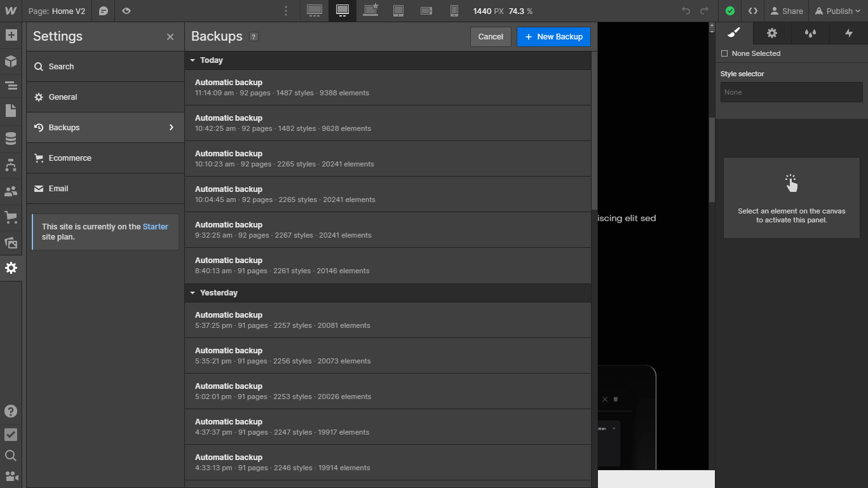Check the None Selected checkbox
868x488 pixels.
tap(724, 53)
